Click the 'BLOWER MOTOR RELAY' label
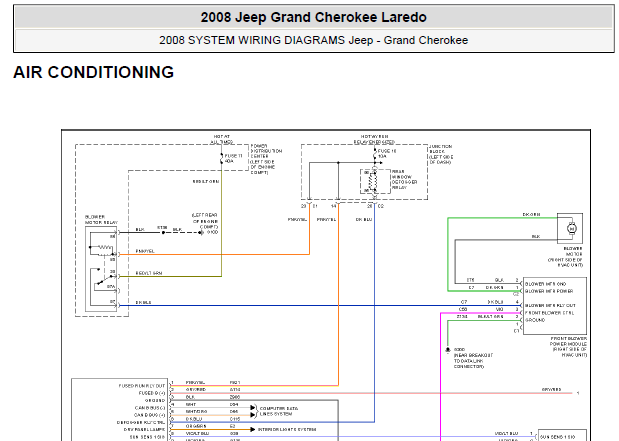The height and width of the screenshot is (441, 619). [101, 220]
